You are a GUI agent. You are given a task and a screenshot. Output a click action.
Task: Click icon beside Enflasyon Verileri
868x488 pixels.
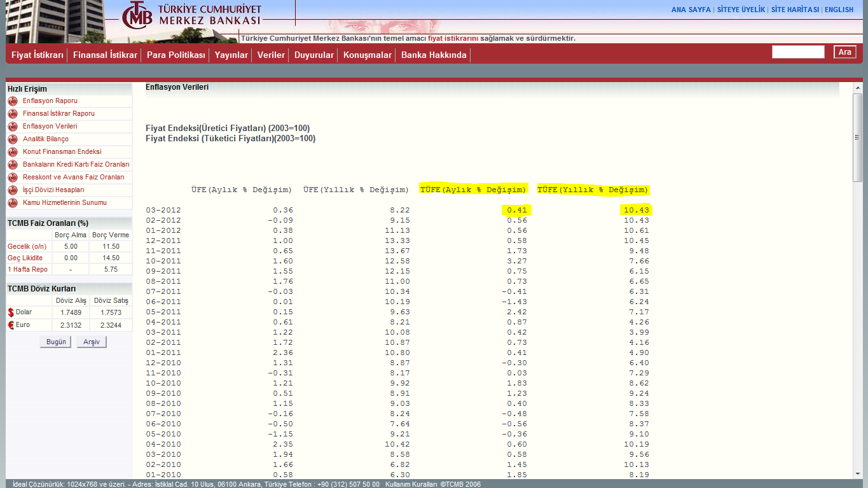(12, 127)
